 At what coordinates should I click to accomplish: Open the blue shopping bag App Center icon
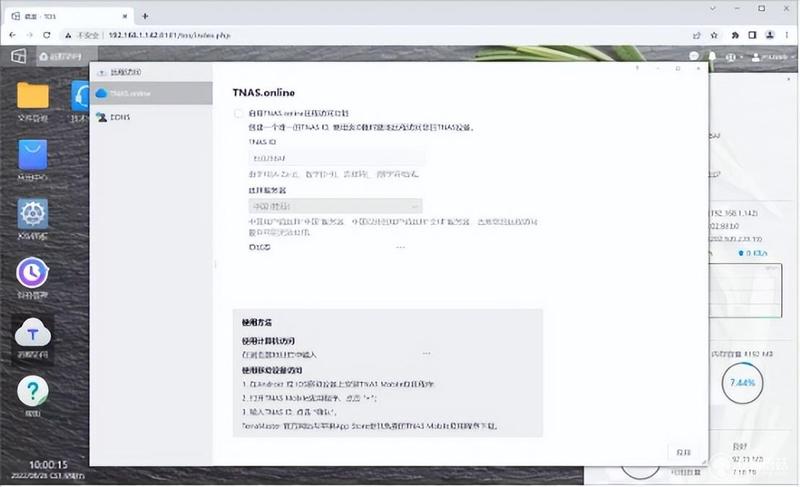coord(33,155)
